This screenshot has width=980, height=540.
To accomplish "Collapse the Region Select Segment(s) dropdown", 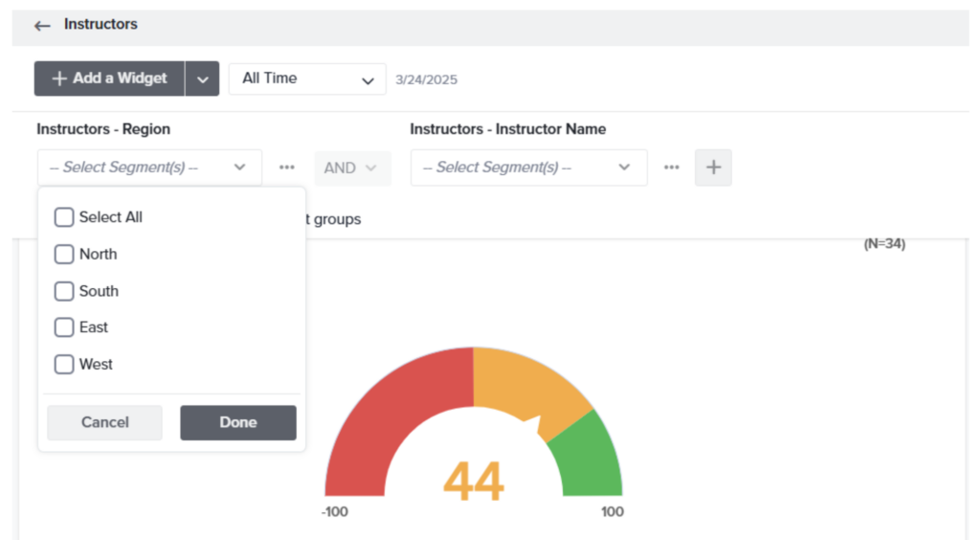I will (x=148, y=168).
